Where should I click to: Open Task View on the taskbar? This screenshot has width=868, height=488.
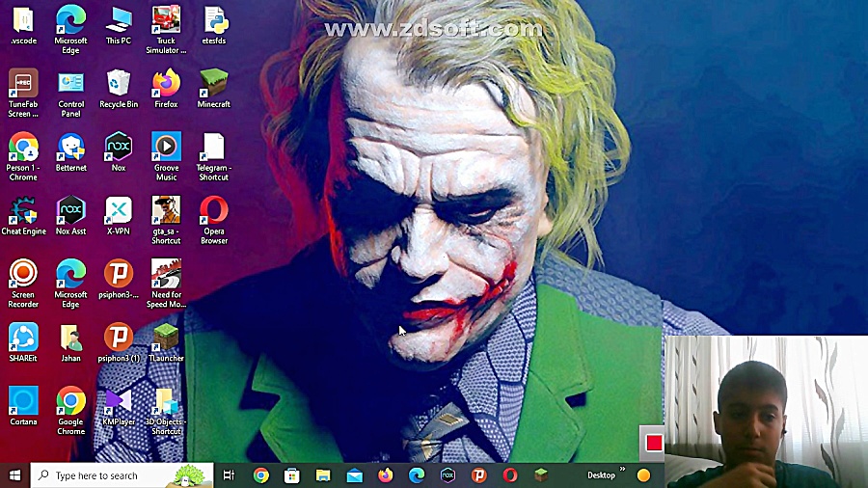coord(229,475)
